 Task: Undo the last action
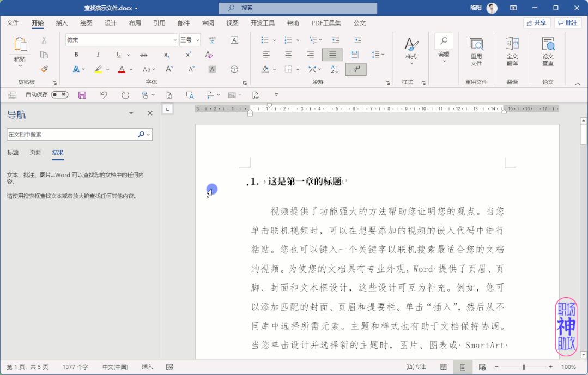104,95
